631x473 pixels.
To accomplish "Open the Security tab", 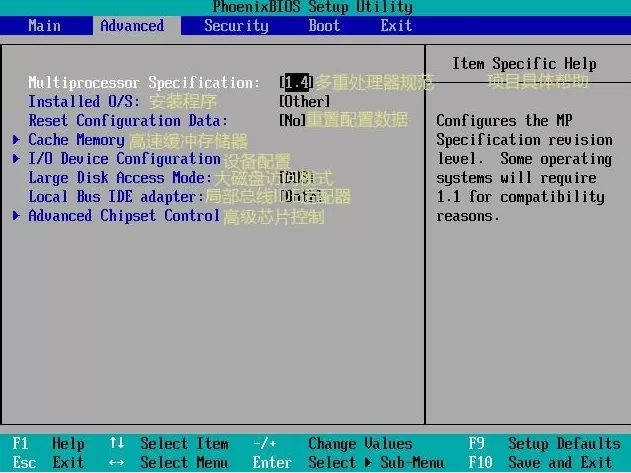I will (x=236, y=26).
